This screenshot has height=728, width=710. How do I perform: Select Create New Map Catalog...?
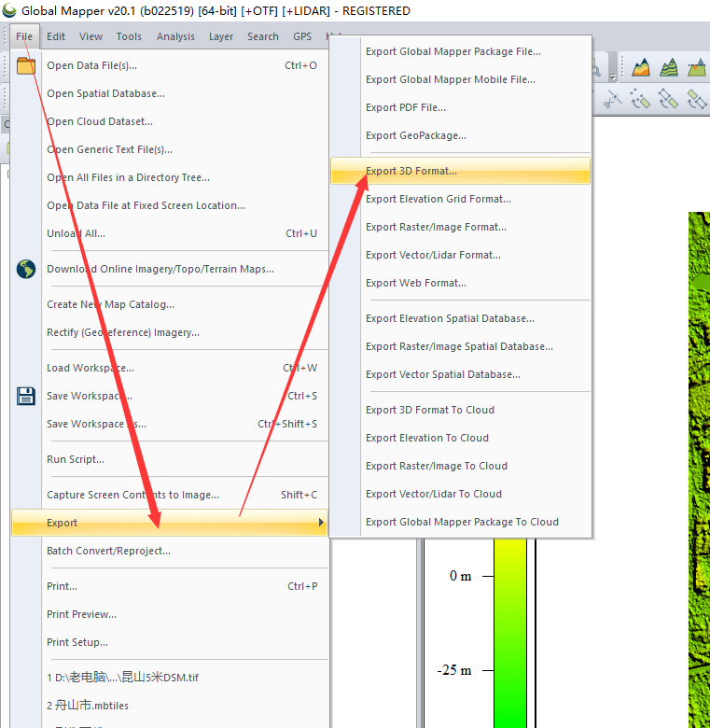click(170, 304)
